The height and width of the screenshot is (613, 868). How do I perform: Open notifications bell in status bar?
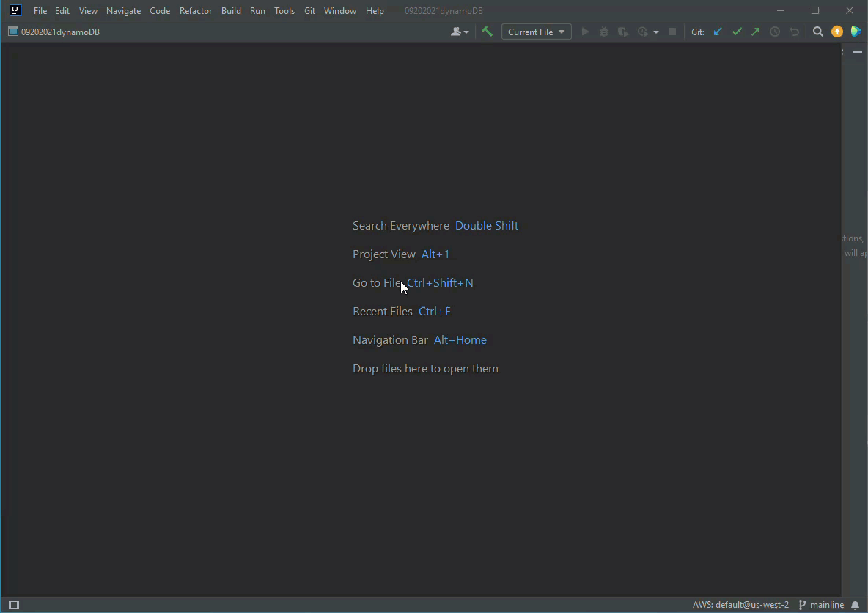click(855, 605)
